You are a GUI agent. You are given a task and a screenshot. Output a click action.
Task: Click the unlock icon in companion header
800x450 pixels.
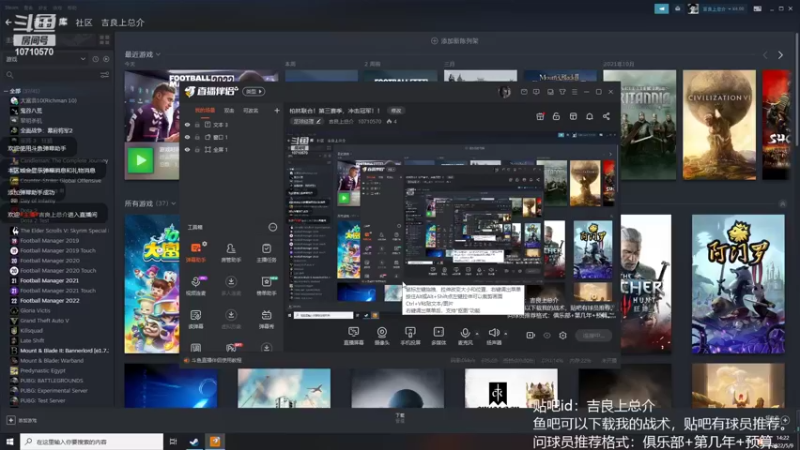click(556, 116)
